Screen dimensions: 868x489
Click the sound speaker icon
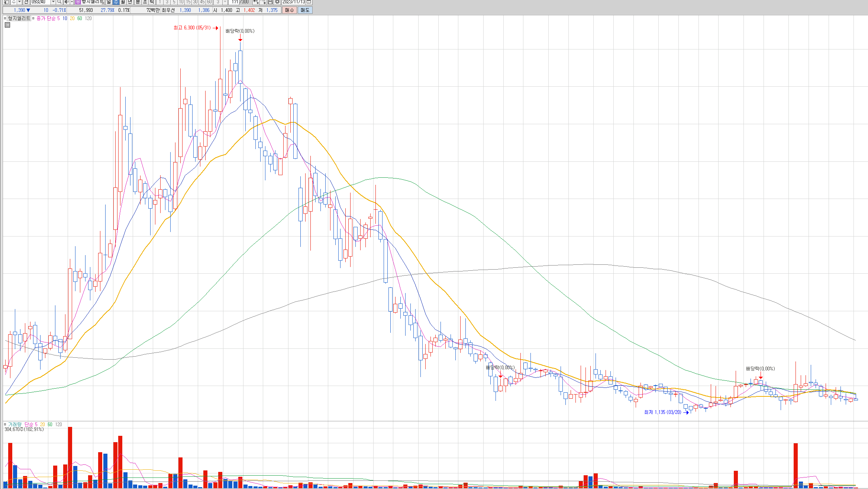(67, 2)
